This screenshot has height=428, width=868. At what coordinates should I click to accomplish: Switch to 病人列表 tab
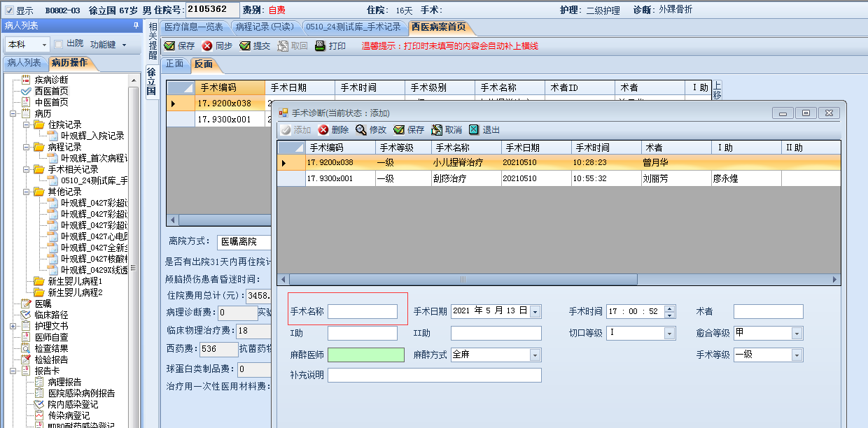click(x=24, y=63)
